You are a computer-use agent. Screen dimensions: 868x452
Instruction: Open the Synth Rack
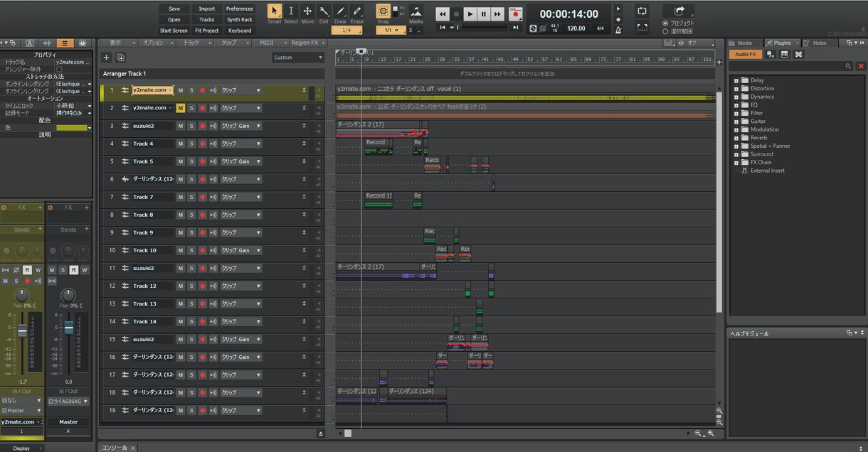click(240, 20)
